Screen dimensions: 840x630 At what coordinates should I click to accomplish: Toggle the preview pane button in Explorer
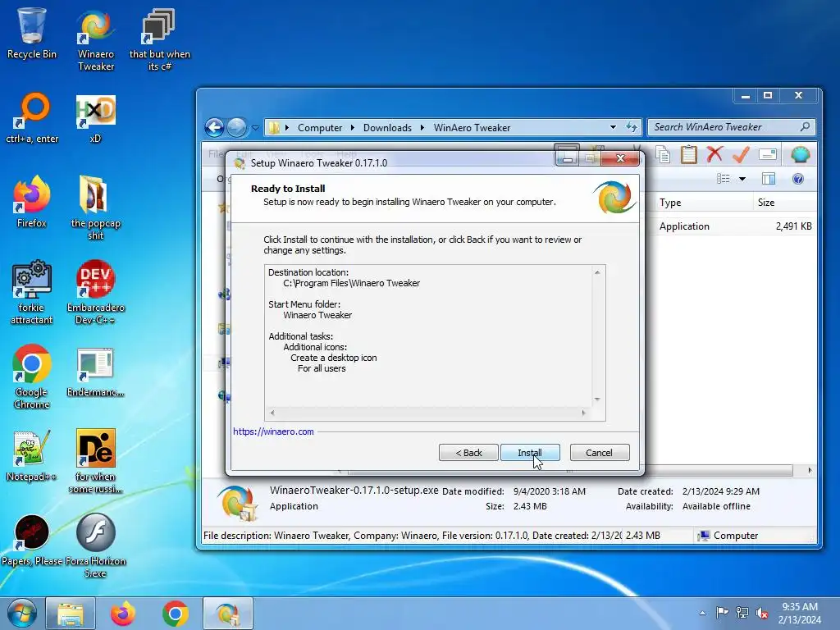pyautogui.click(x=768, y=178)
